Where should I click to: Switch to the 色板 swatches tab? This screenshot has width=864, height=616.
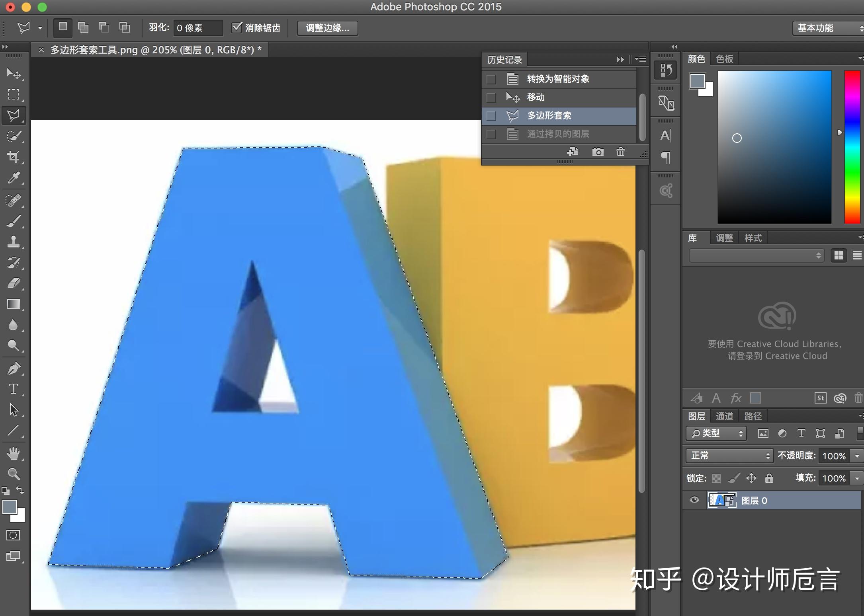[x=724, y=59]
